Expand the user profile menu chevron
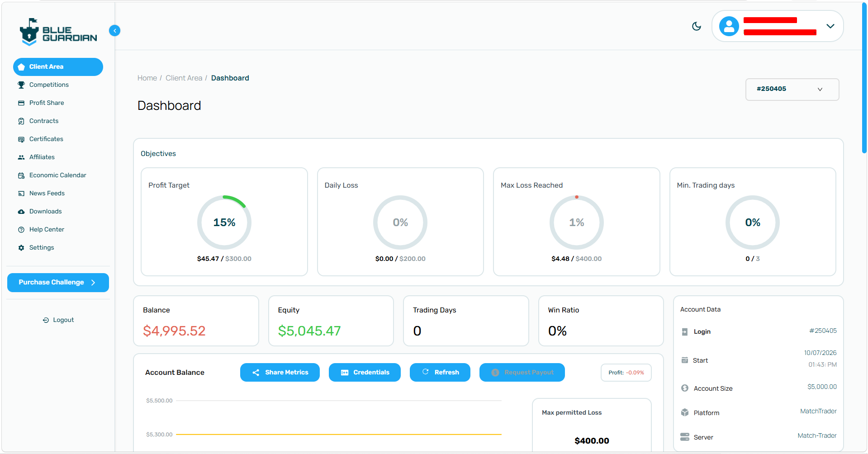 tap(830, 26)
